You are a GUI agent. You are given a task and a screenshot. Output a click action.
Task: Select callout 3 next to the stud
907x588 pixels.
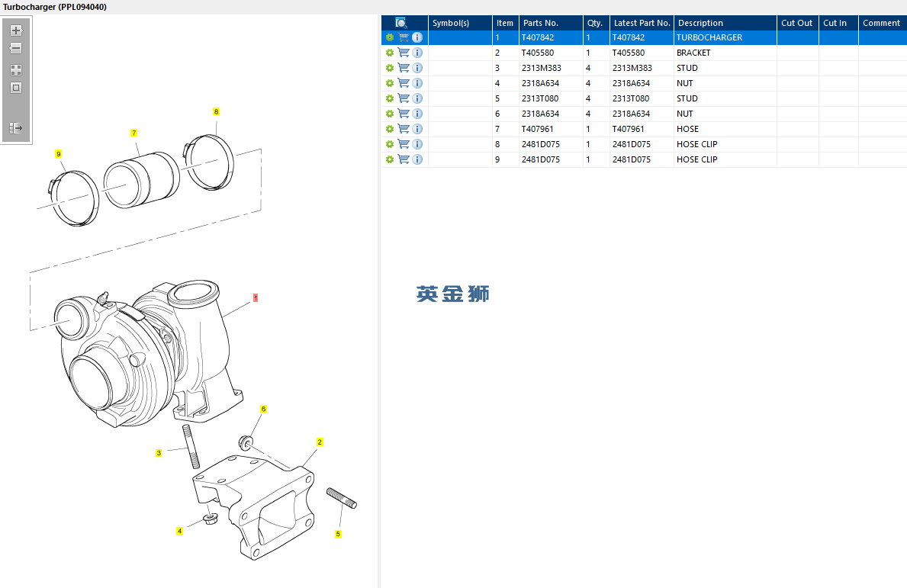coord(159,453)
